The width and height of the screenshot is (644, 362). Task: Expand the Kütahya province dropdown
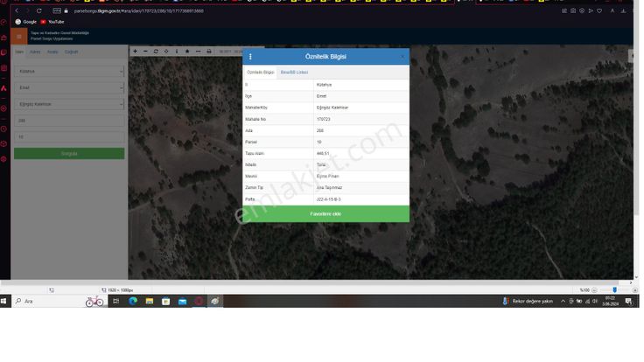[x=69, y=72]
